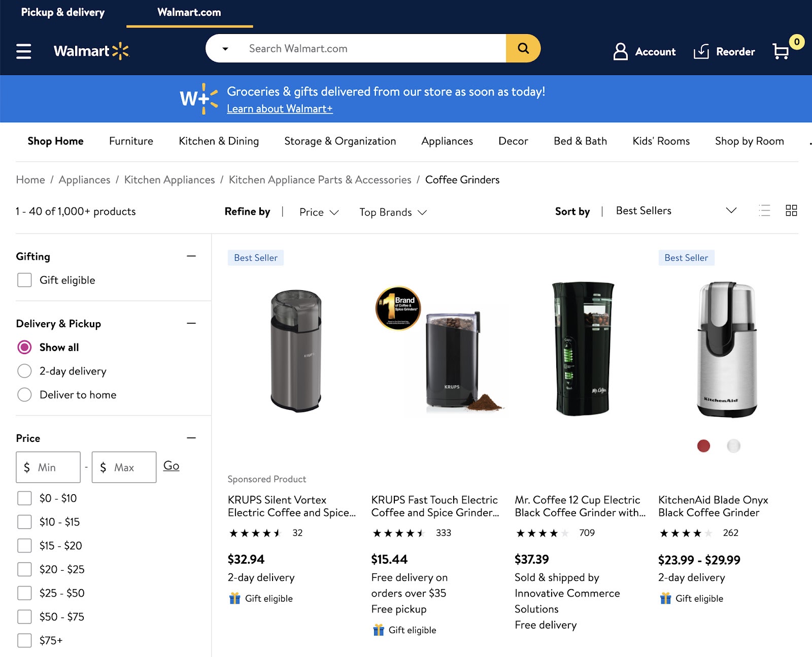This screenshot has width=812, height=657.
Task: Select the Walmart.com tab
Action: click(x=189, y=12)
